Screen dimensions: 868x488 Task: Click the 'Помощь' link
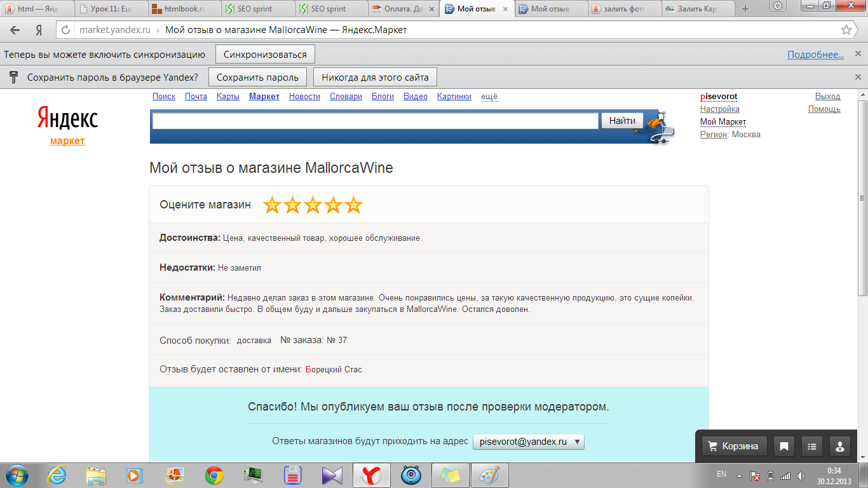click(x=824, y=109)
